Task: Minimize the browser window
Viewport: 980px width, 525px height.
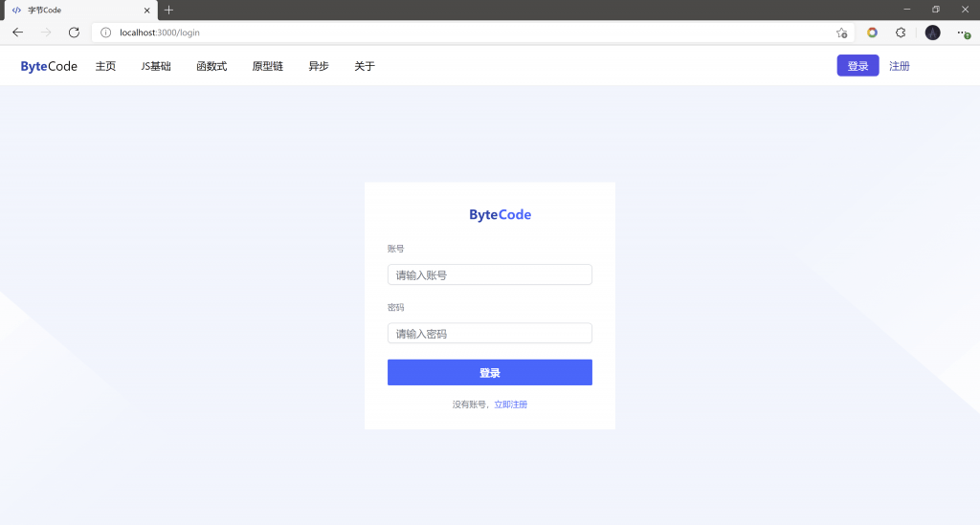Action: click(x=907, y=10)
